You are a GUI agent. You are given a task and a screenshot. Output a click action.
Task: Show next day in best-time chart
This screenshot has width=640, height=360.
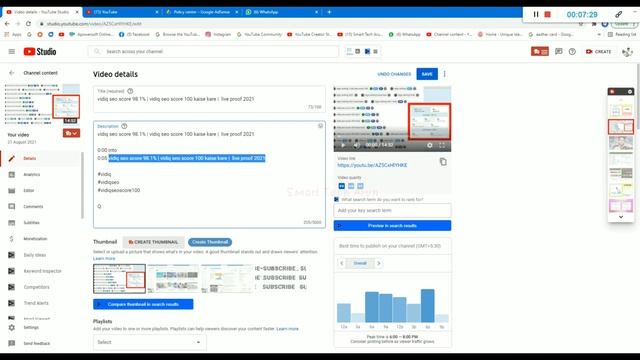pos(378,263)
